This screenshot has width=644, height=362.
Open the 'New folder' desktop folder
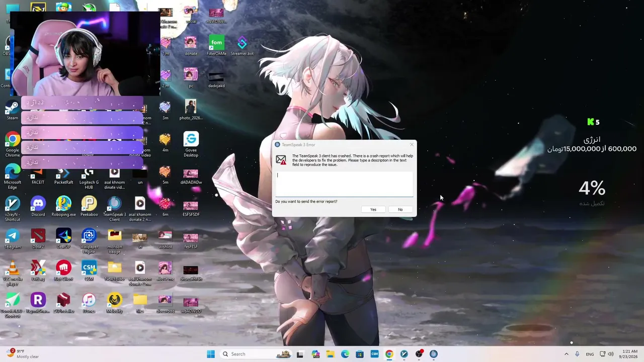click(x=115, y=270)
